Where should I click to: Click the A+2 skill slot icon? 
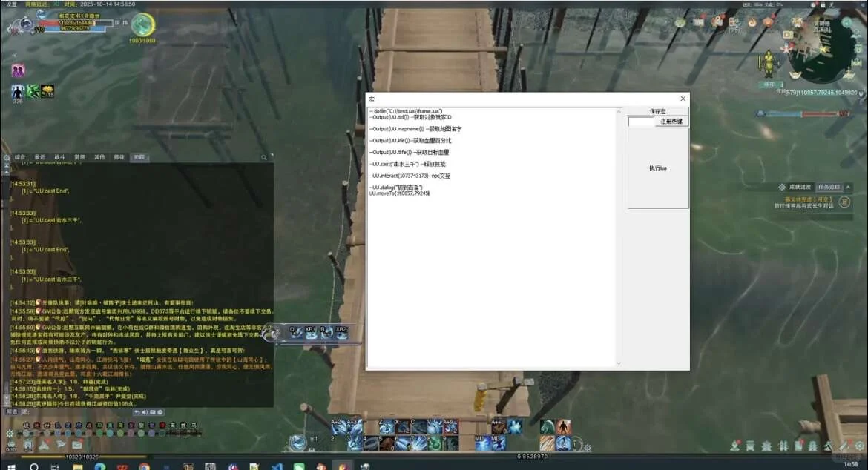tap(339, 426)
